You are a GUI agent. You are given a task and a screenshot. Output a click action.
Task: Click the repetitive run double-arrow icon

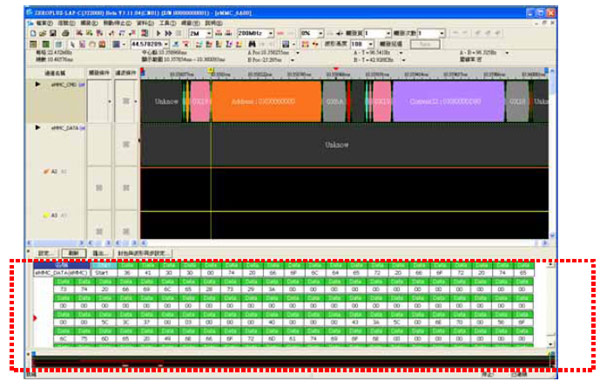click(168, 33)
